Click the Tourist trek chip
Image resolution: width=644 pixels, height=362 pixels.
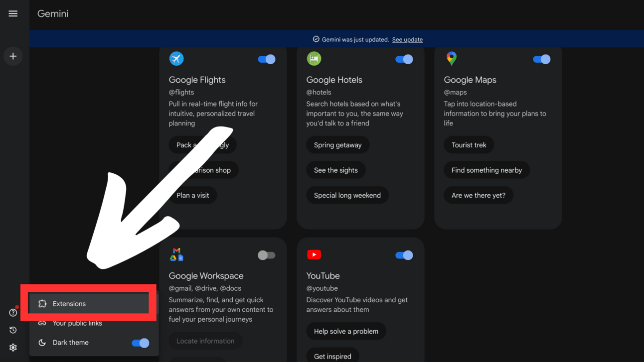pos(469,145)
